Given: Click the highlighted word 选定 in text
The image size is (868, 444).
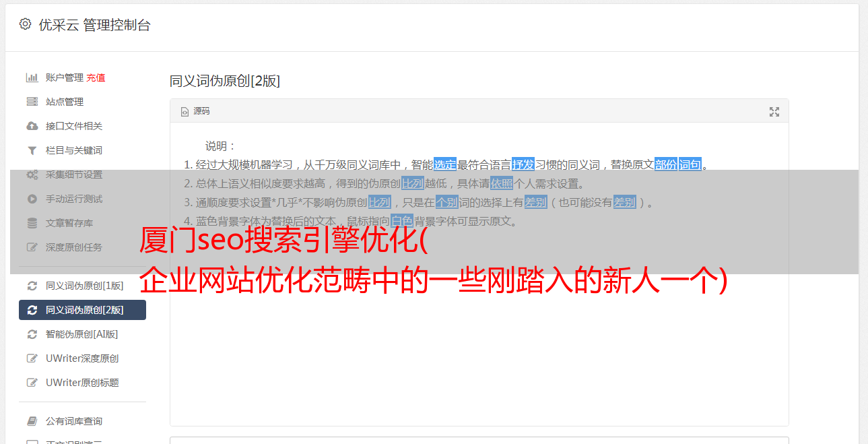Looking at the screenshot, I should (x=445, y=164).
